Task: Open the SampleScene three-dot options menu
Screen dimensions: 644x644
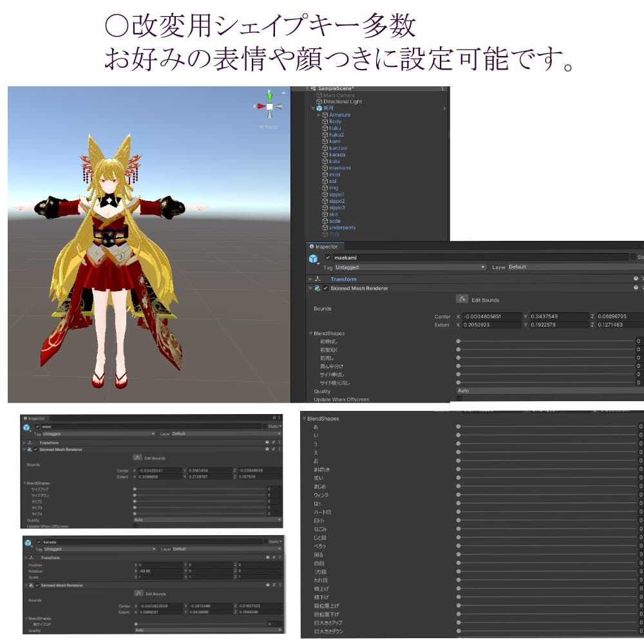Action: coord(442,89)
